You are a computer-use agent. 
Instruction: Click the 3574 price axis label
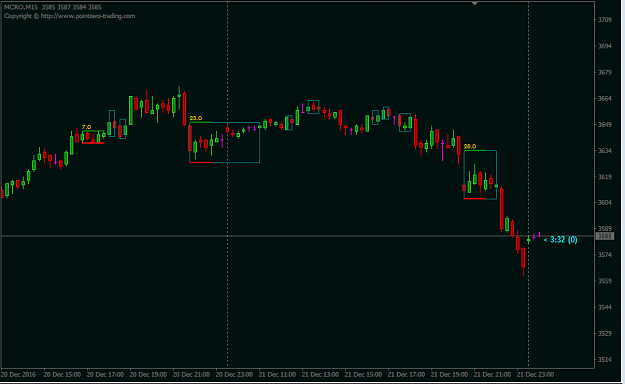[x=605, y=254]
